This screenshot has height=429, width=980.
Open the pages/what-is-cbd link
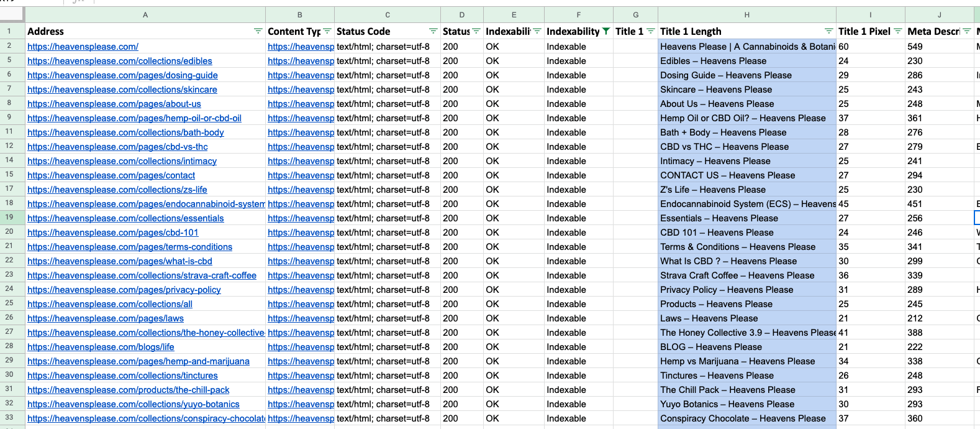coord(120,261)
